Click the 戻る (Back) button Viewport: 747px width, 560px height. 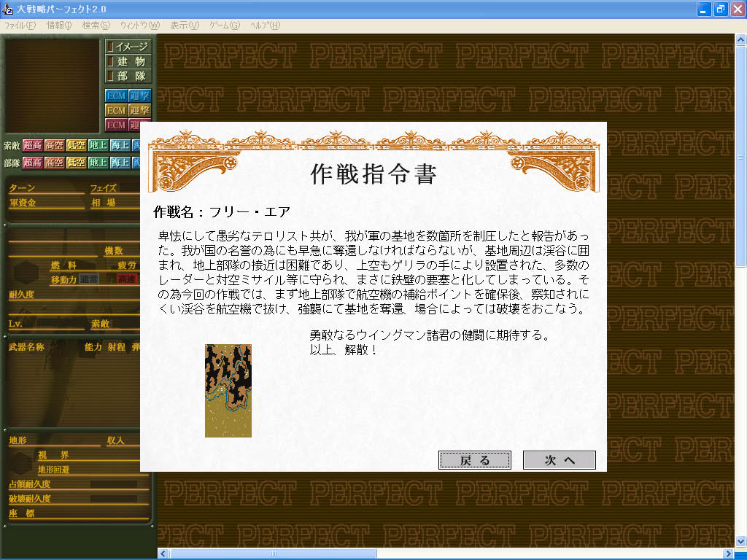point(474,460)
